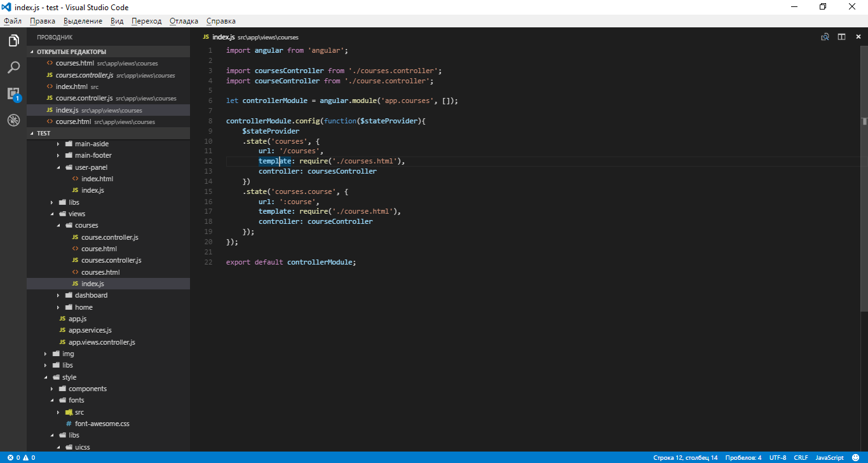Image resolution: width=868 pixels, height=463 pixels.
Task: Expand the dashboard folder
Action: pyautogui.click(x=91, y=296)
